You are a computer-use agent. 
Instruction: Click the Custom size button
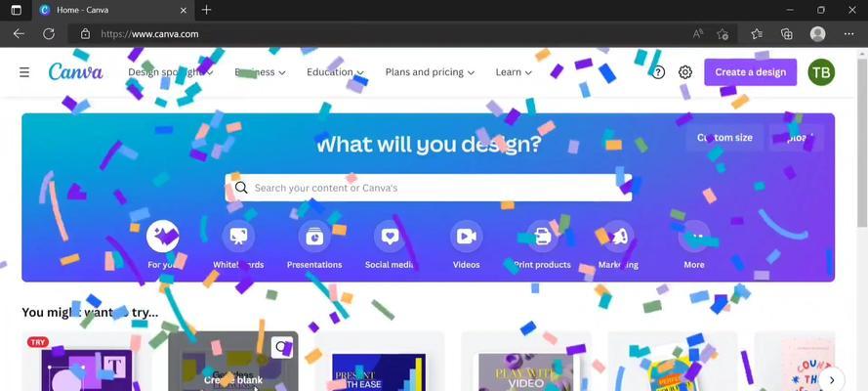tap(724, 138)
